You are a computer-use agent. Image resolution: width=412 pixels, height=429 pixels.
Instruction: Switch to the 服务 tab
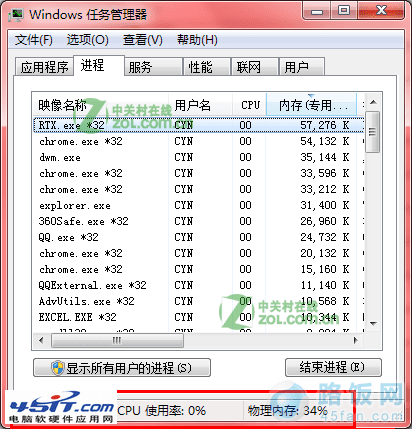(x=154, y=67)
